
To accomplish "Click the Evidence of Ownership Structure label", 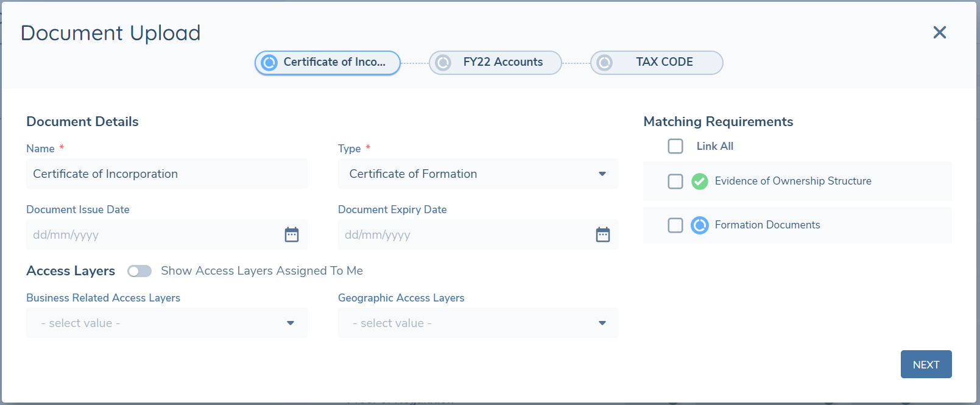I will 793,181.
